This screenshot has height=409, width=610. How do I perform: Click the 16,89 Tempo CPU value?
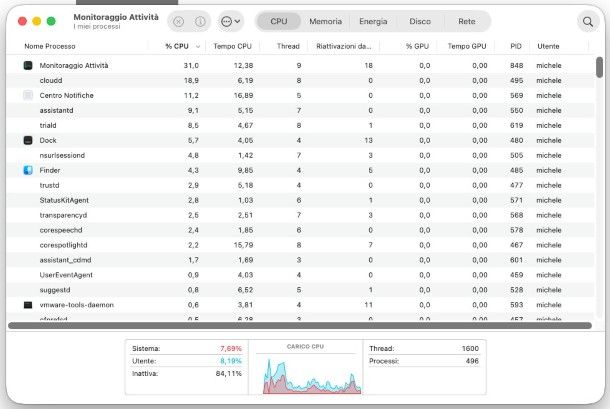(x=244, y=95)
